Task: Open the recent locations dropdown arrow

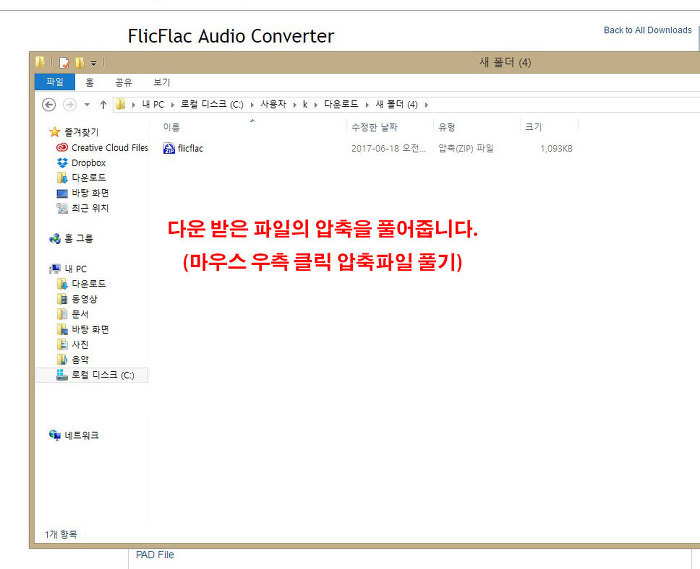Action: pyautogui.click(x=88, y=105)
